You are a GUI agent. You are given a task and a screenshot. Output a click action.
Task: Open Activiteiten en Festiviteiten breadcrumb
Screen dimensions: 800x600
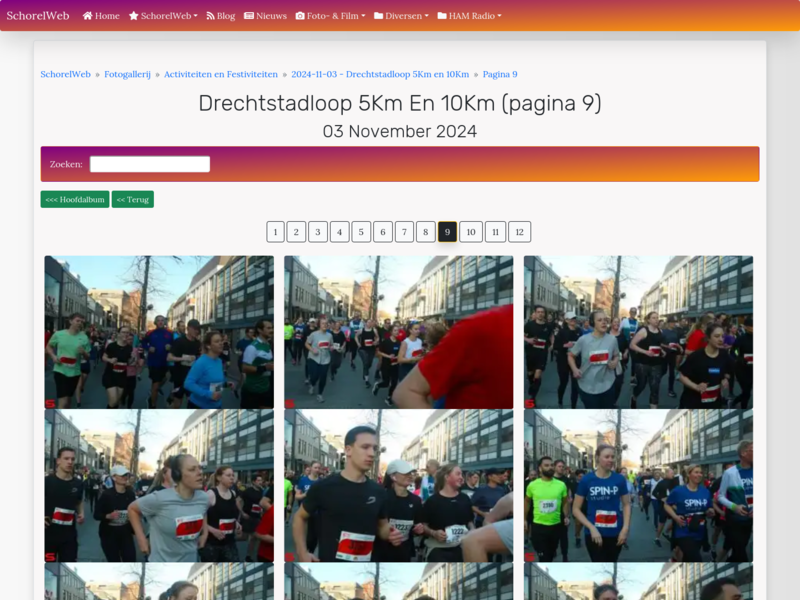[x=221, y=74]
